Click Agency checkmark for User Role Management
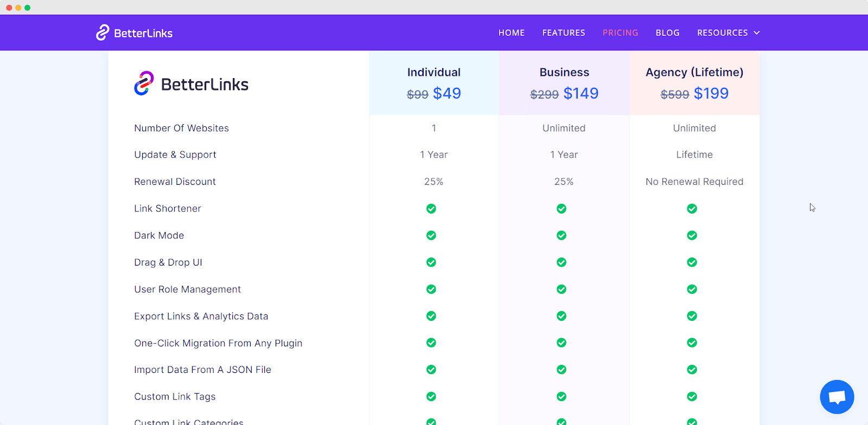The width and height of the screenshot is (868, 425). [692, 289]
